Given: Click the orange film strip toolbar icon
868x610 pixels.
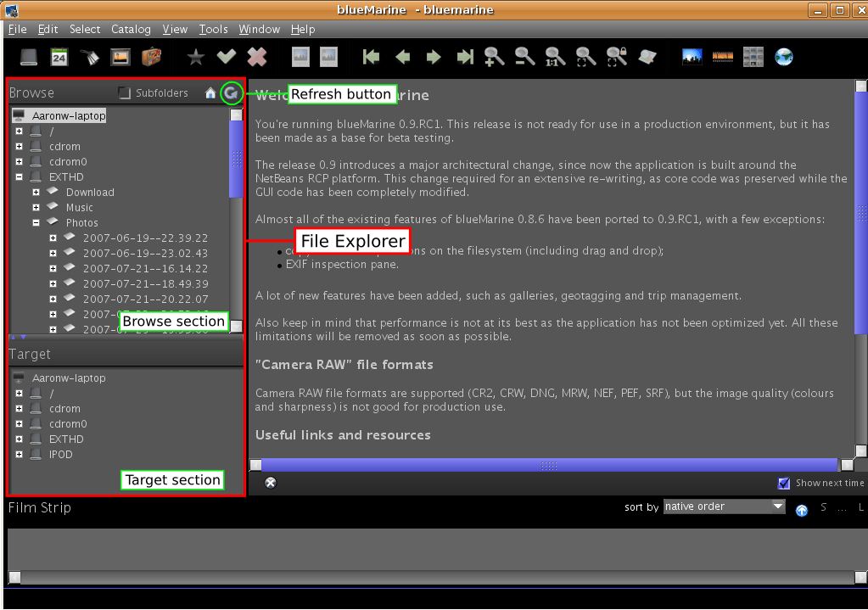Looking at the screenshot, I should 722,57.
